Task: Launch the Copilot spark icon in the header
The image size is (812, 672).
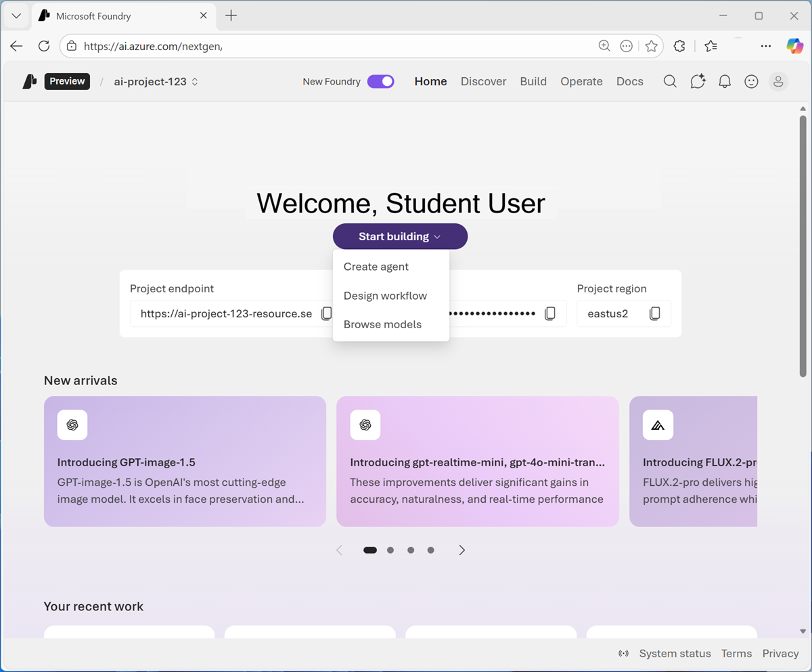Action: tap(698, 81)
